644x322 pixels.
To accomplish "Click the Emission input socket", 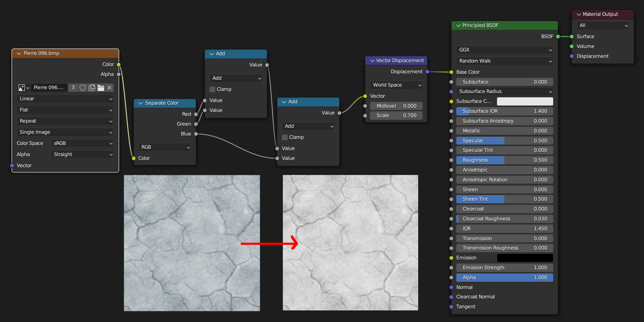I will pyautogui.click(x=451, y=258).
